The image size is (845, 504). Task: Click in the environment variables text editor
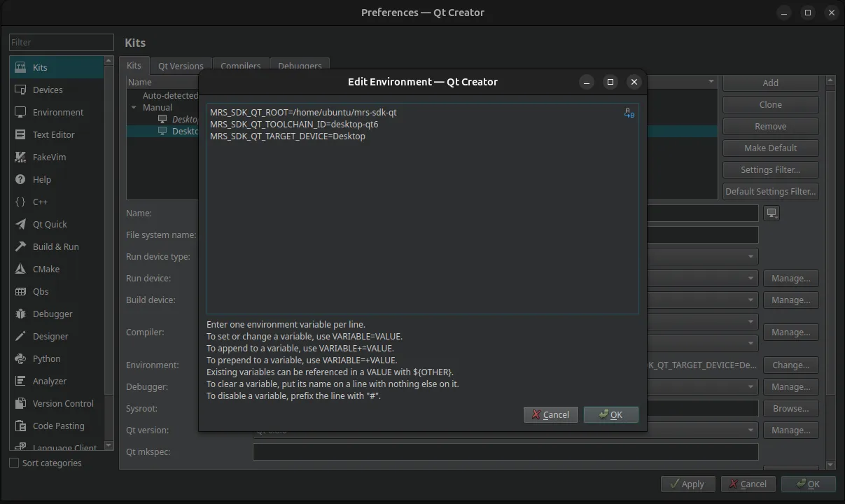[422, 209]
